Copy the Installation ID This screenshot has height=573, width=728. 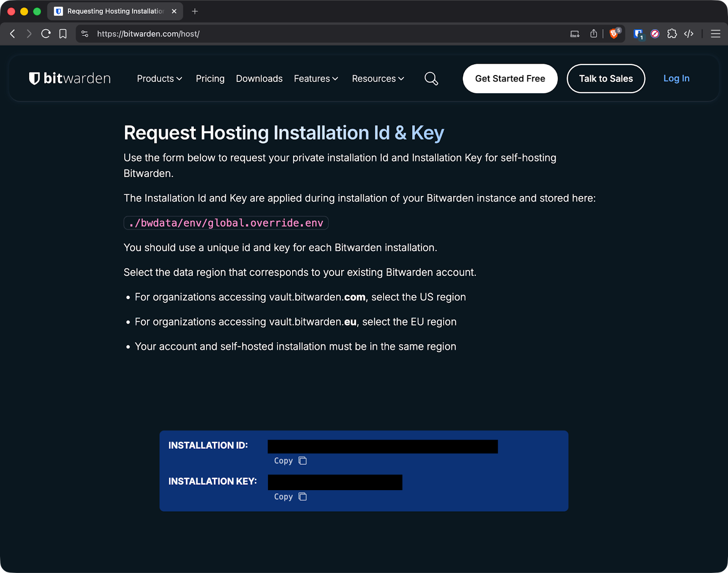[x=289, y=461]
